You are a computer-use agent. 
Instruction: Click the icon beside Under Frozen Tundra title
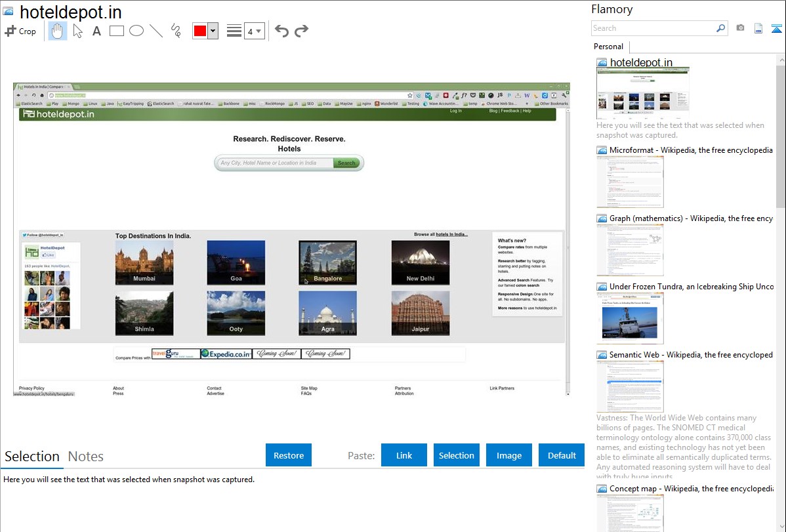click(x=602, y=287)
